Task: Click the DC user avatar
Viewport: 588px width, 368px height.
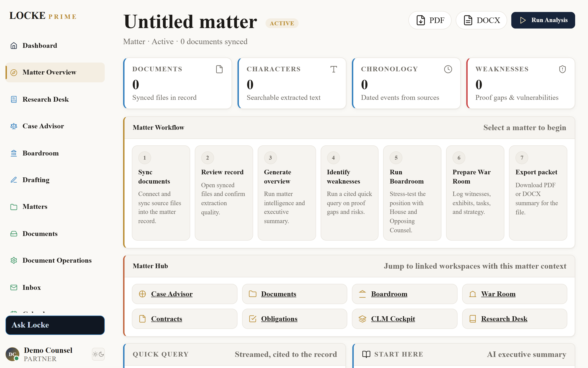Action: [12, 354]
